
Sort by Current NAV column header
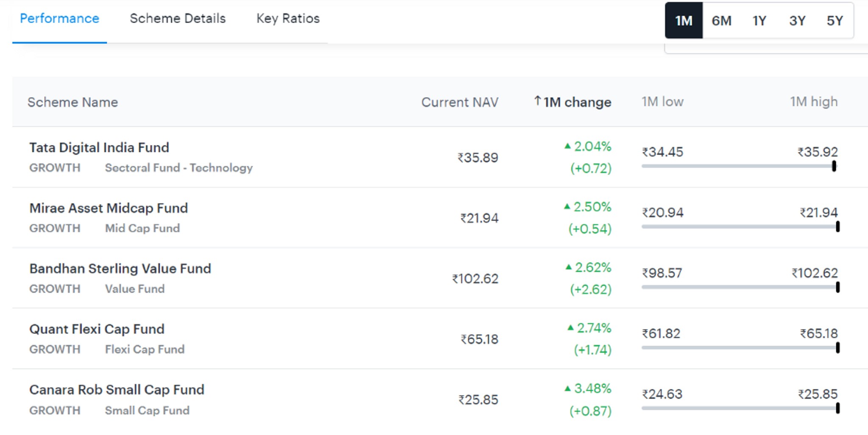[460, 102]
